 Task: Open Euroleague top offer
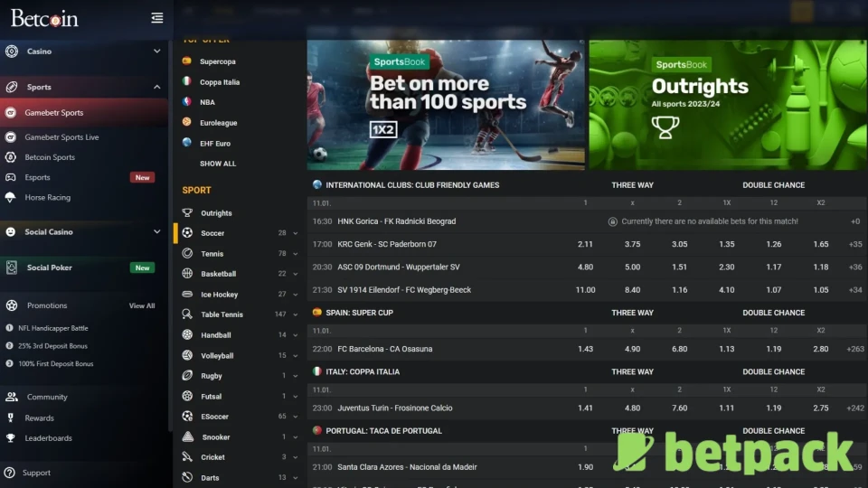click(x=218, y=123)
